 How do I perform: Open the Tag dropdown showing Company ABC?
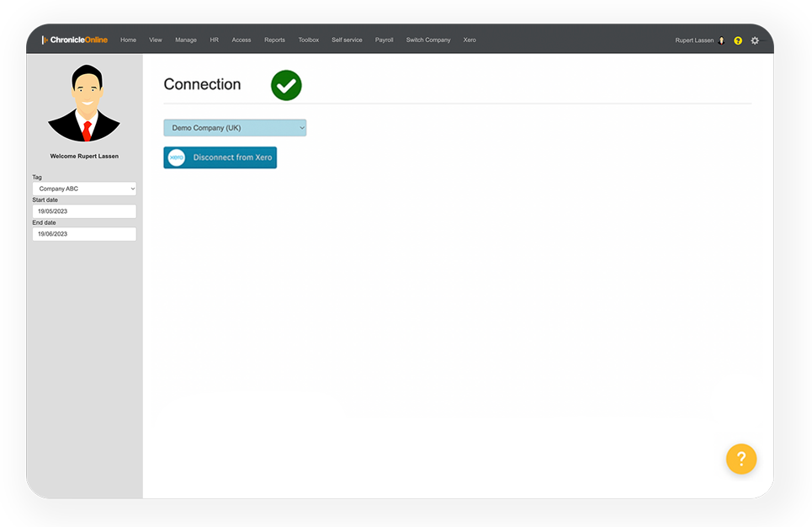[x=84, y=189]
